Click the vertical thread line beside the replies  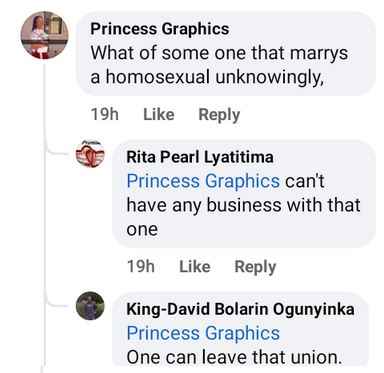[44, 213]
